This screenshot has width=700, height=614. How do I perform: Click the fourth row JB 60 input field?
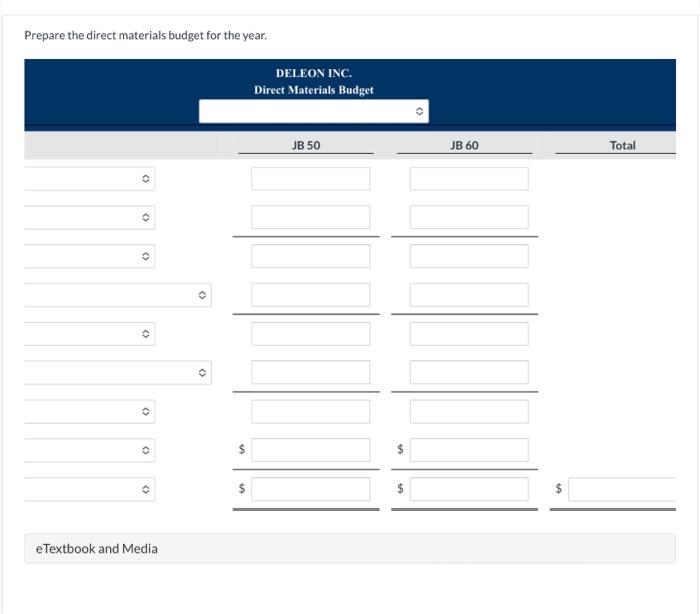click(469, 295)
